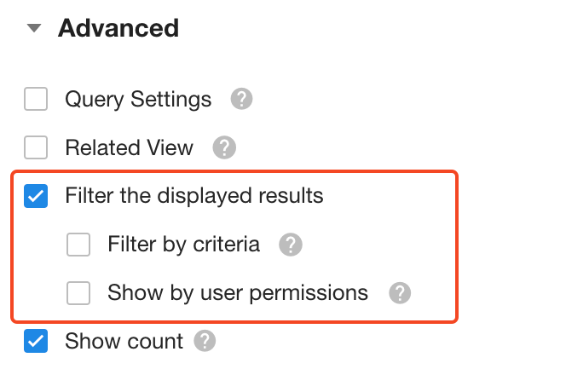Click the Filter the displayed results label
566x392 pixels.
pos(194,197)
